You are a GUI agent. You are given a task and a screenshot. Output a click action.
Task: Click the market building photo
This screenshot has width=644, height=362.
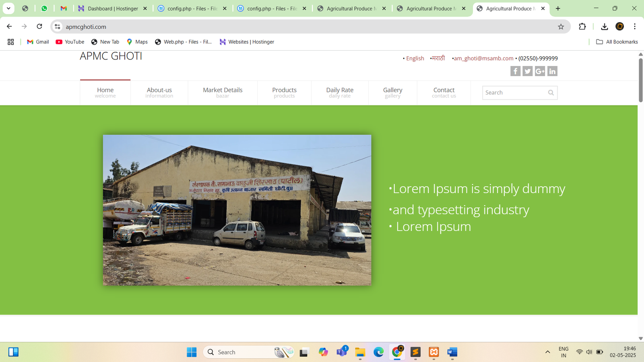(237, 210)
